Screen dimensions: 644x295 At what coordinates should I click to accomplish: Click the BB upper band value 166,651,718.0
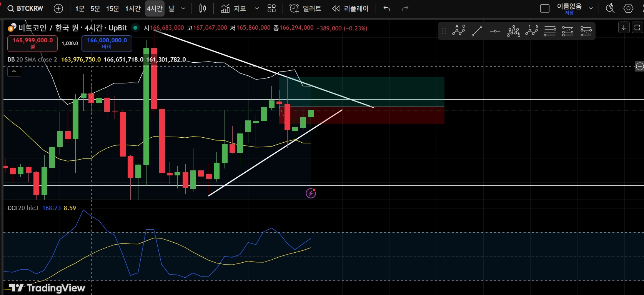pos(123,60)
